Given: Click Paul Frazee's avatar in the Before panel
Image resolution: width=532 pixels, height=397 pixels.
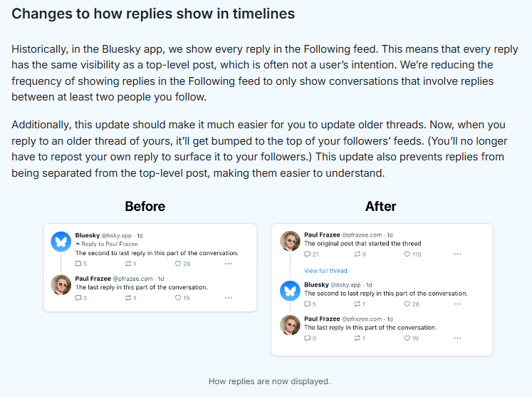Looking at the screenshot, I should (x=61, y=284).
